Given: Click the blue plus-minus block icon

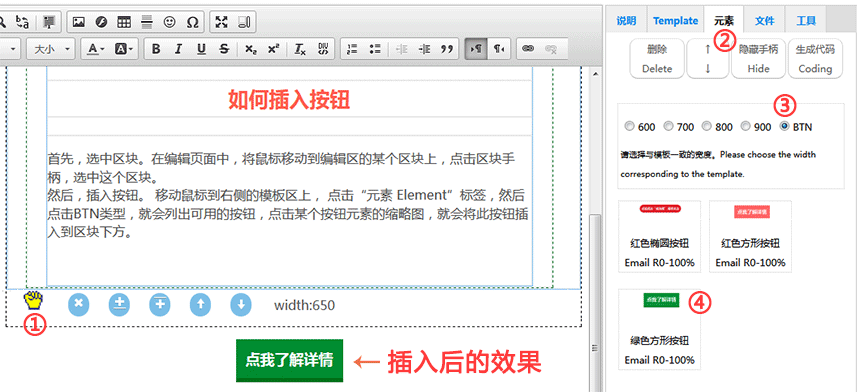Looking at the screenshot, I should click(x=119, y=304).
